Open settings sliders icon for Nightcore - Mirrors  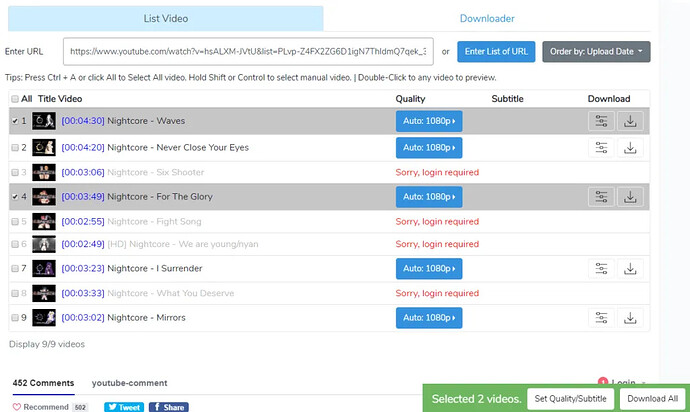point(601,318)
